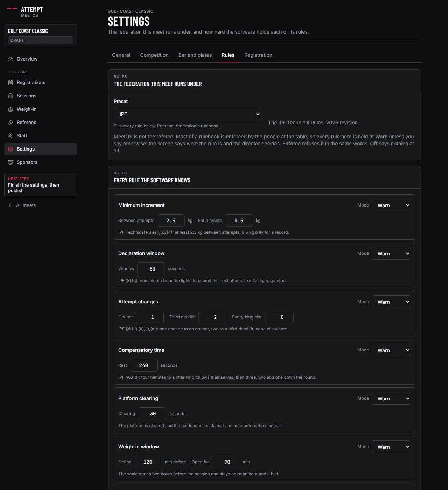
Task: Click the All meets back arrow icon
Action: click(x=10, y=205)
